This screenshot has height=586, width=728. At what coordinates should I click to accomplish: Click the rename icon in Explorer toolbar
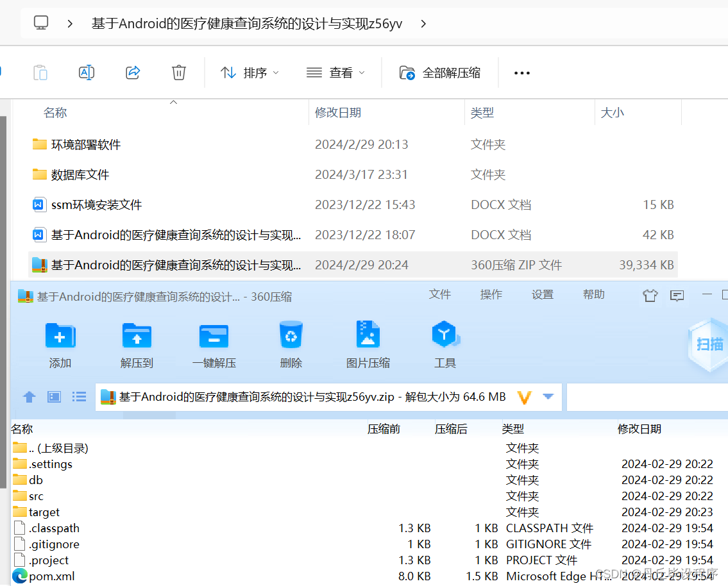pos(87,72)
